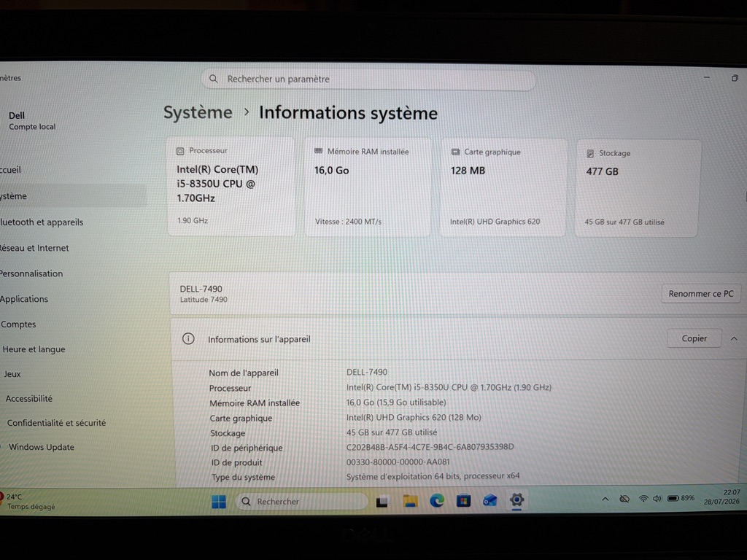Screen dimensions: 747x560
Task: Open Jeux settings page
Action: (x=12, y=374)
